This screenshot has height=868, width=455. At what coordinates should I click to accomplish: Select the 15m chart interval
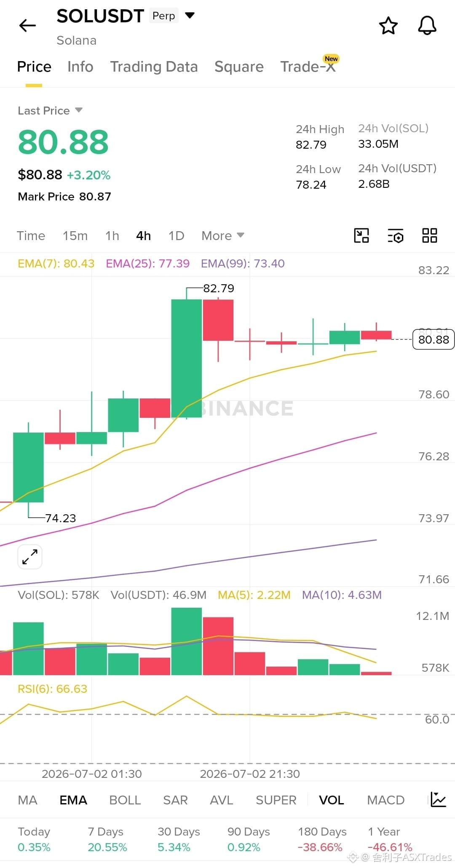(x=75, y=235)
